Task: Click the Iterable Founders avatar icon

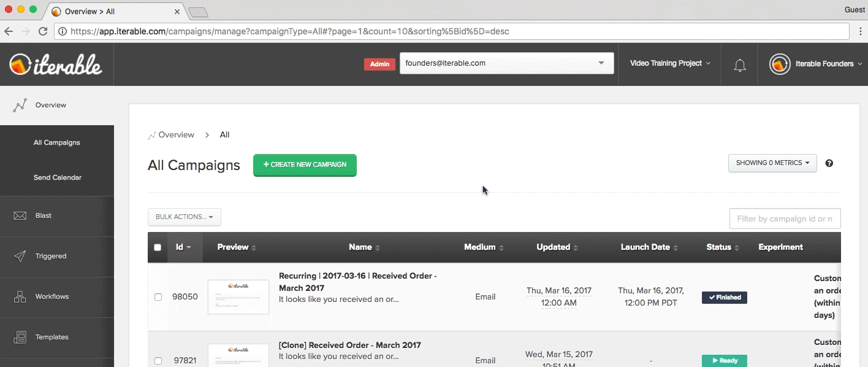Action: [x=780, y=64]
